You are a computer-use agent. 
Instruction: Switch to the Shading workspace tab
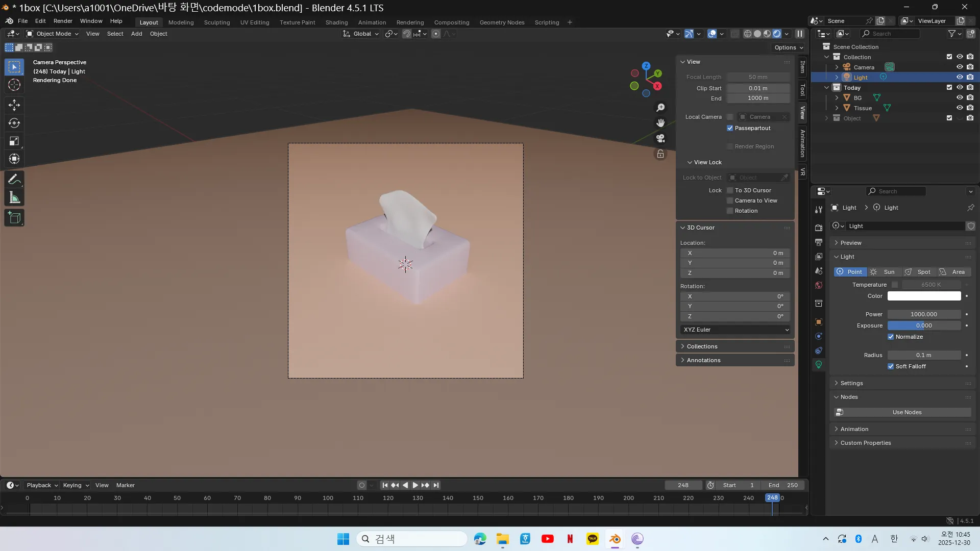tap(336, 22)
